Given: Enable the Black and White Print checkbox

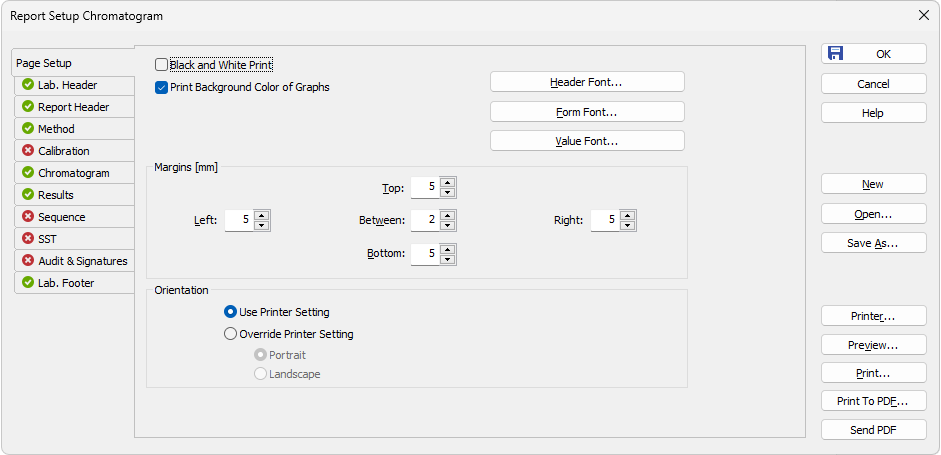Looking at the screenshot, I should coord(161,64).
